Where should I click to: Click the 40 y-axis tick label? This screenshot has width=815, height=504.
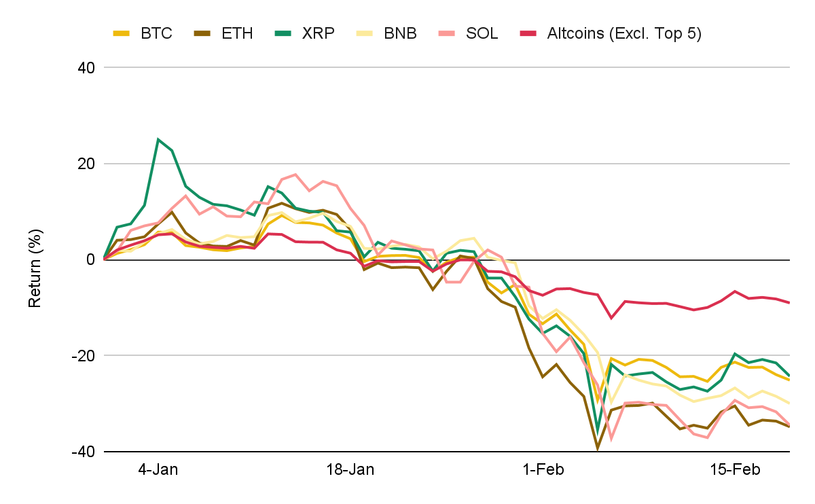point(86,68)
